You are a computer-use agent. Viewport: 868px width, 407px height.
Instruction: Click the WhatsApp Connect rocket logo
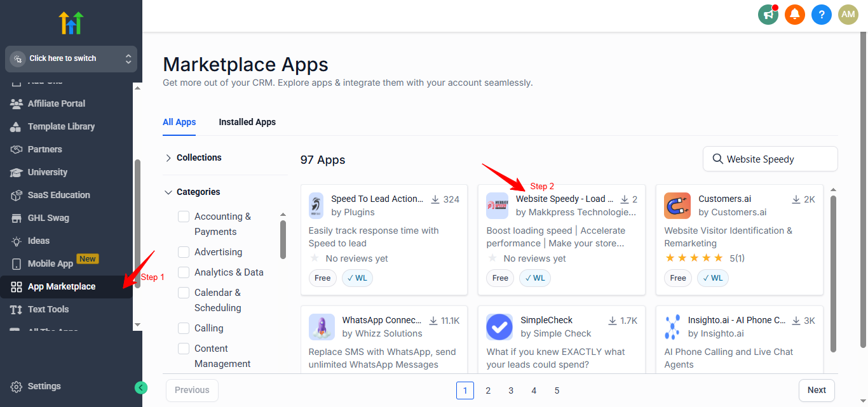click(x=322, y=327)
